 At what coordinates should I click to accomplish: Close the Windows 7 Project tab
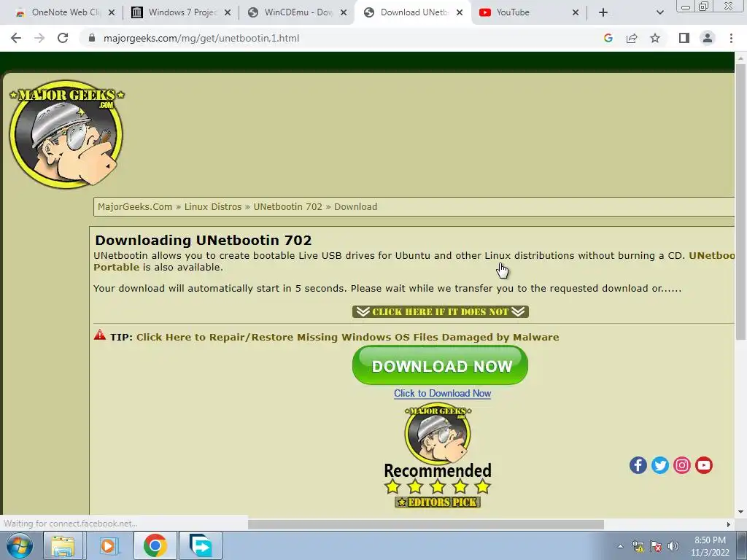coord(228,12)
